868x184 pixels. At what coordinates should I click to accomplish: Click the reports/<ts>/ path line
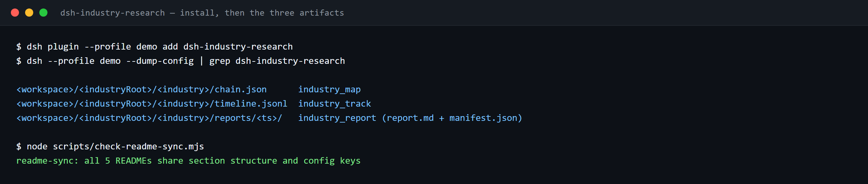click(149, 118)
